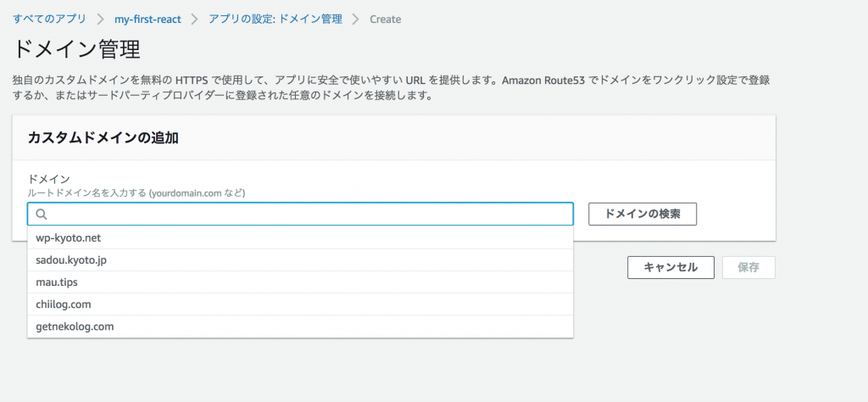
Task: Click the chevron after すべてのアプリ breadcrumb
Action: point(100,20)
